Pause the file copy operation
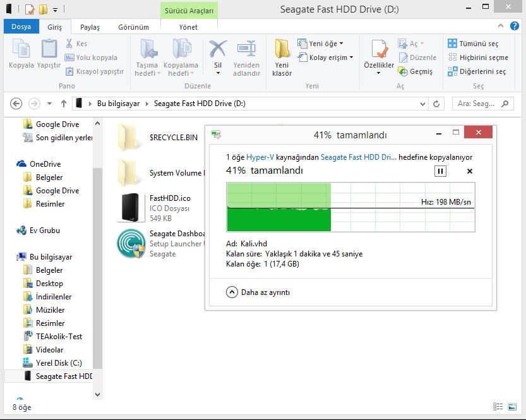526x420 pixels. [x=440, y=171]
